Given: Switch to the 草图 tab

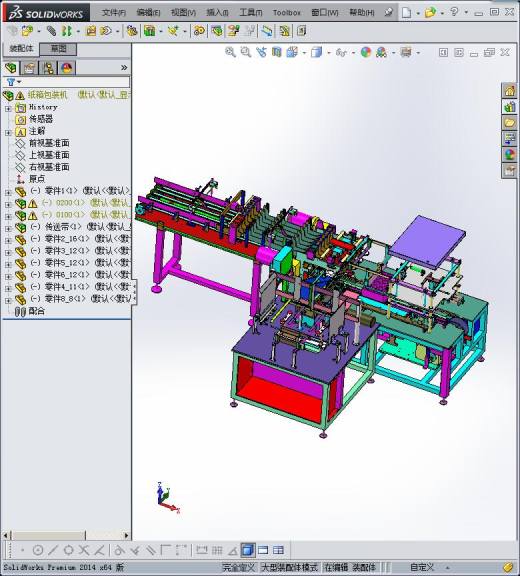Looking at the screenshot, I should tap(58, 49).
